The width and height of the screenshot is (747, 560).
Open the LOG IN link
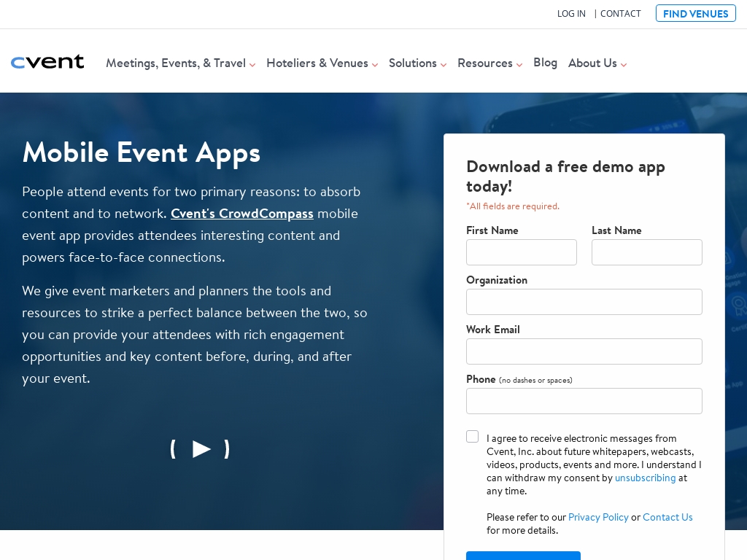pos(571,14)
